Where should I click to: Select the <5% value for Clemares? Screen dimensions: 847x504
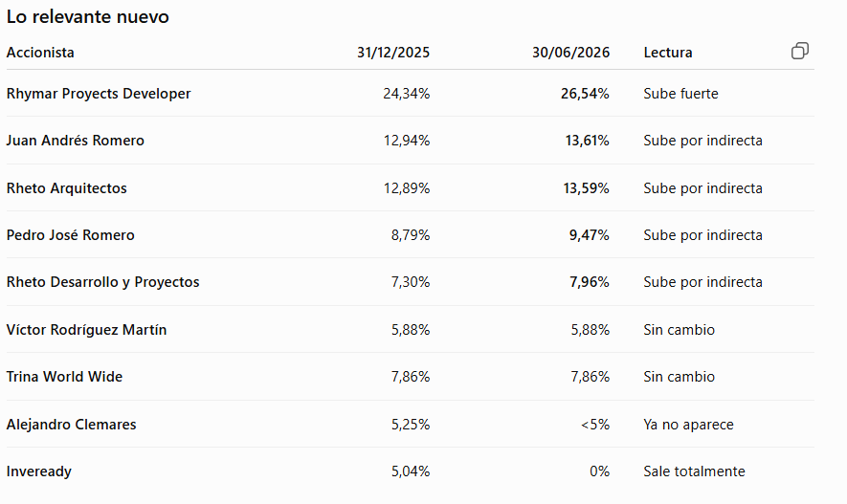[x=595, y=424]
